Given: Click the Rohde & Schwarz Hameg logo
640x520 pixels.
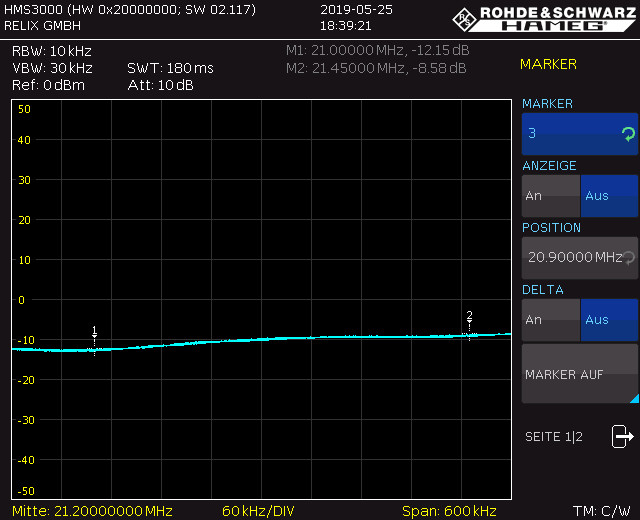Looking at the screenshot, I should (544, 19).
